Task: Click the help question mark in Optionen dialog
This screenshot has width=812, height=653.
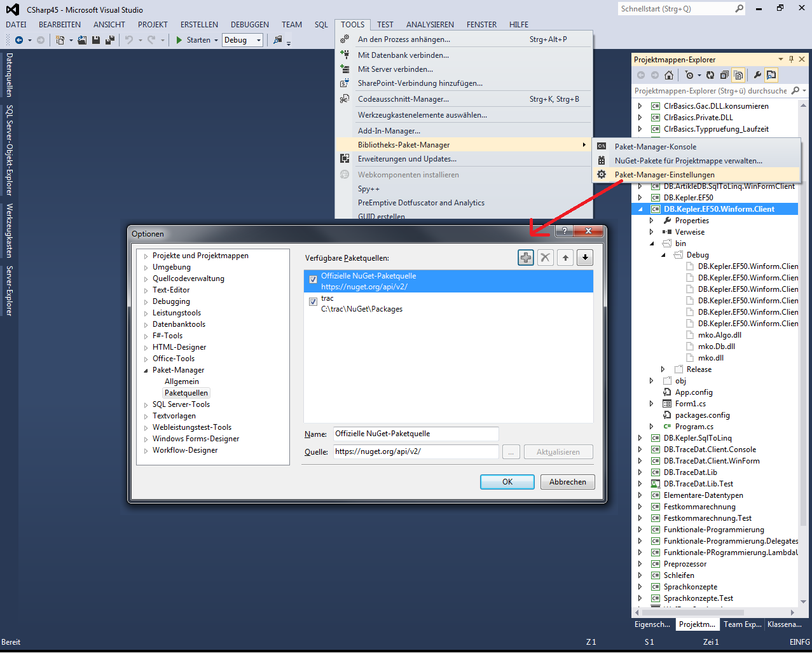Action: (x=564, y=231)
